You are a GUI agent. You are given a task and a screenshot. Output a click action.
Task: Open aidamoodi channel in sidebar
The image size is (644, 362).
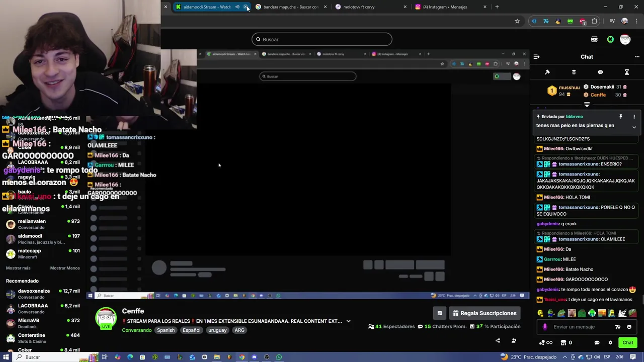43,239
